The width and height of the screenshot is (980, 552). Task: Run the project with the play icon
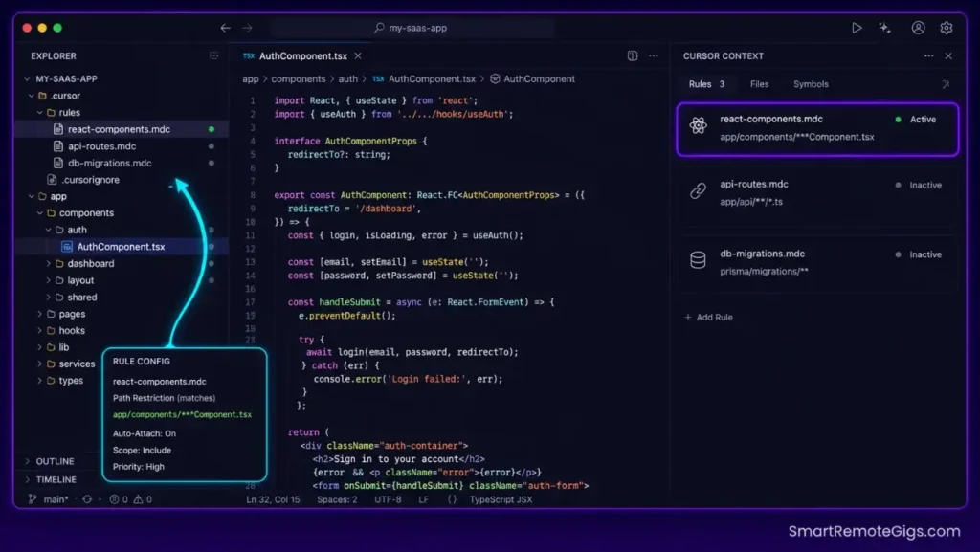pos(857,28)
